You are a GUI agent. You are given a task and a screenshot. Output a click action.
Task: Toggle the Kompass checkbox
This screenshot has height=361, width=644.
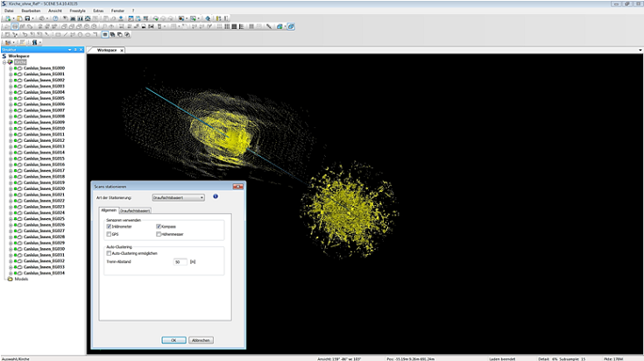(159, 226)
